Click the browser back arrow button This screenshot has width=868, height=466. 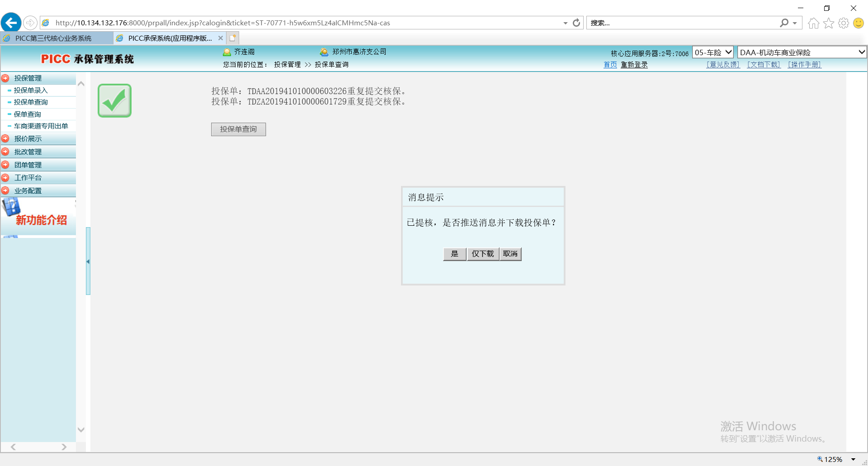pos(11,23)
